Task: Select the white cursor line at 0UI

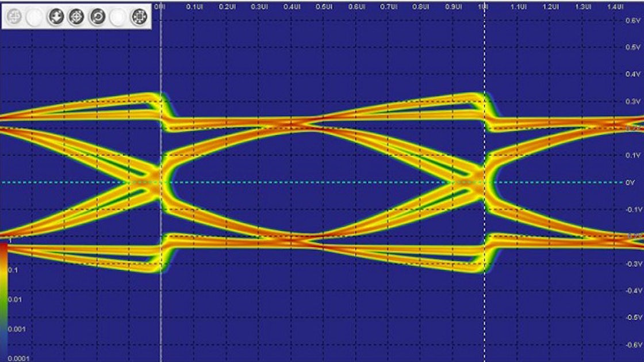Action: [x=162, y=172]
